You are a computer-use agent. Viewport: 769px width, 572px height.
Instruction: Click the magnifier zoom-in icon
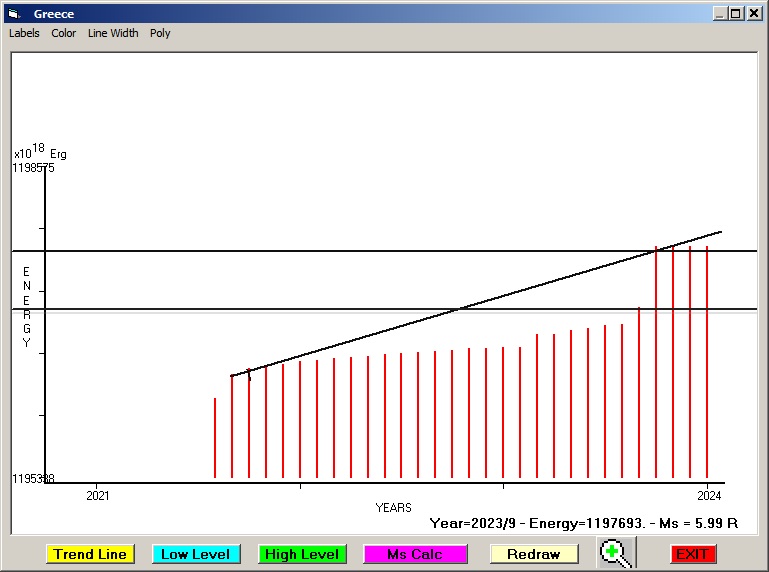click(616, 552)
